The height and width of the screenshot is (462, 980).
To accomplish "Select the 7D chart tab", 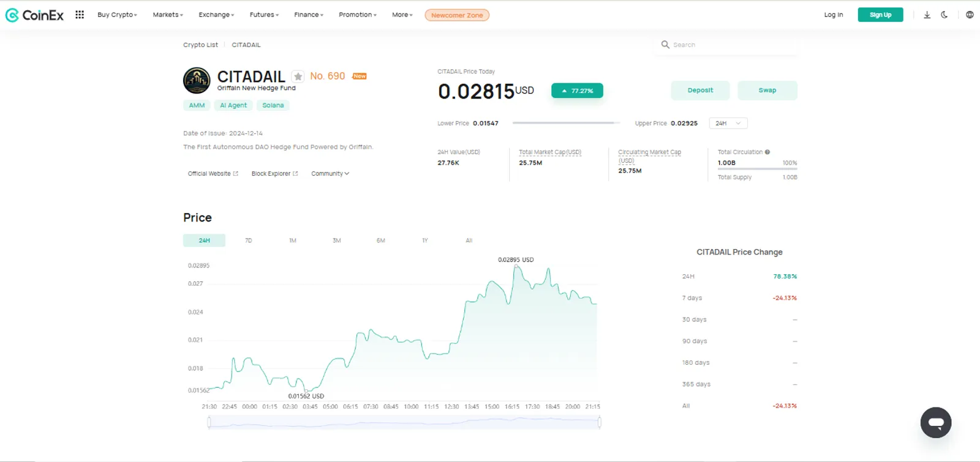I will click(248, 240).
